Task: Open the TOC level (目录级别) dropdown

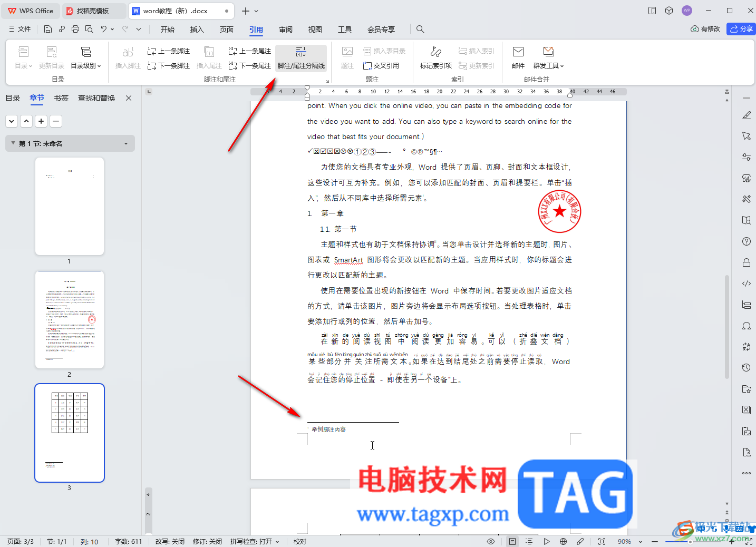Action: click(x=86, y=58)
